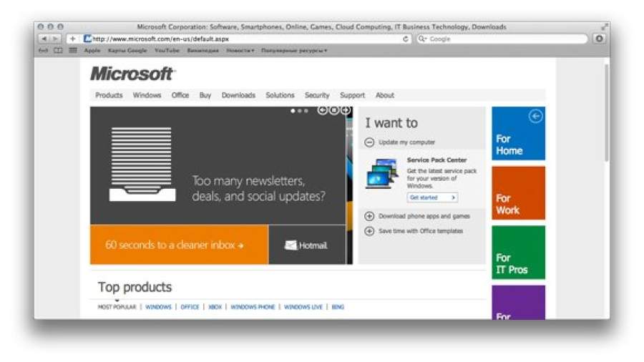This screenshot has width=644, height=362.
Task: Click the round button right of the search field
Action: point(599,39)
